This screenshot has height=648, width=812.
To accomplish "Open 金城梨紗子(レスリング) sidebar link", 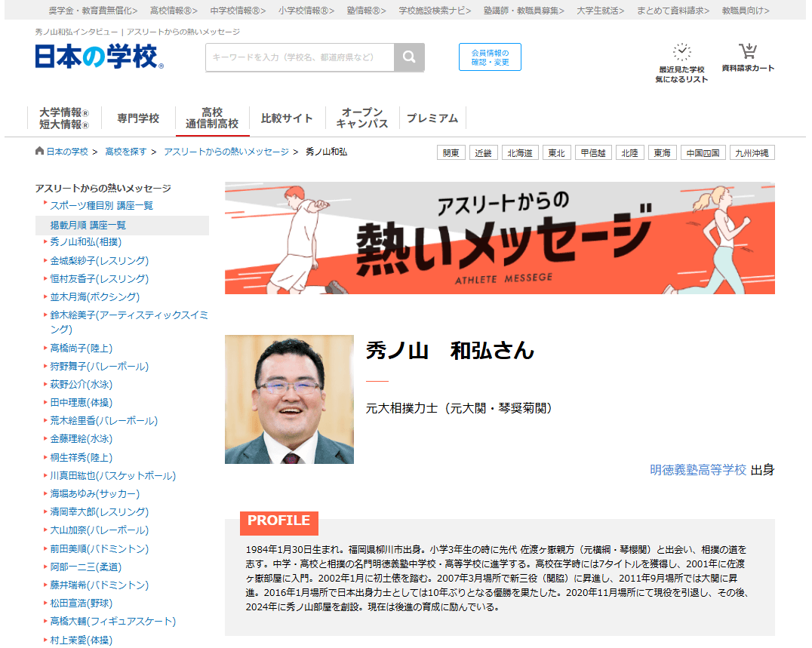I will [x=100, y=260].
